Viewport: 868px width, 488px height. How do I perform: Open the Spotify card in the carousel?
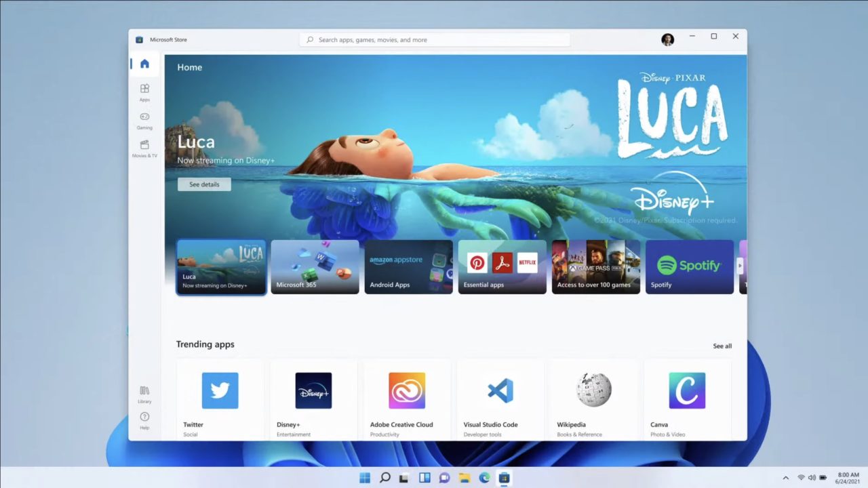coord(689,266)
